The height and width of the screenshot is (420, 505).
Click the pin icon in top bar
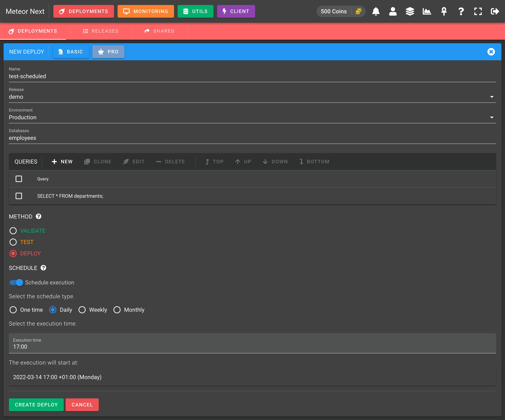click(x=444, y=11)
